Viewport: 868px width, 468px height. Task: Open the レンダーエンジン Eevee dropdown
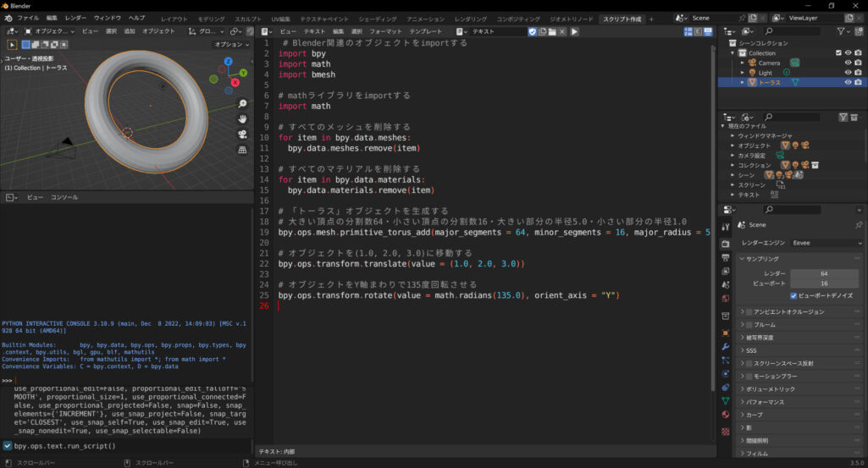(x=827, y=243)
